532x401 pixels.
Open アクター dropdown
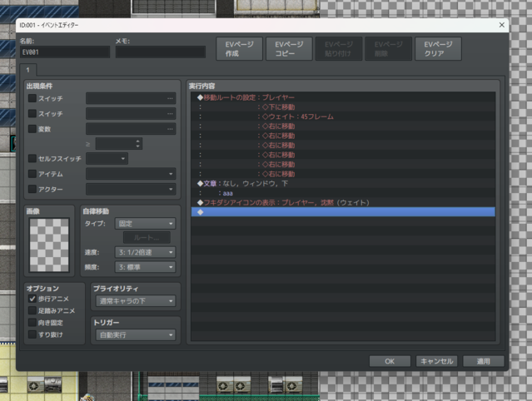131,189
